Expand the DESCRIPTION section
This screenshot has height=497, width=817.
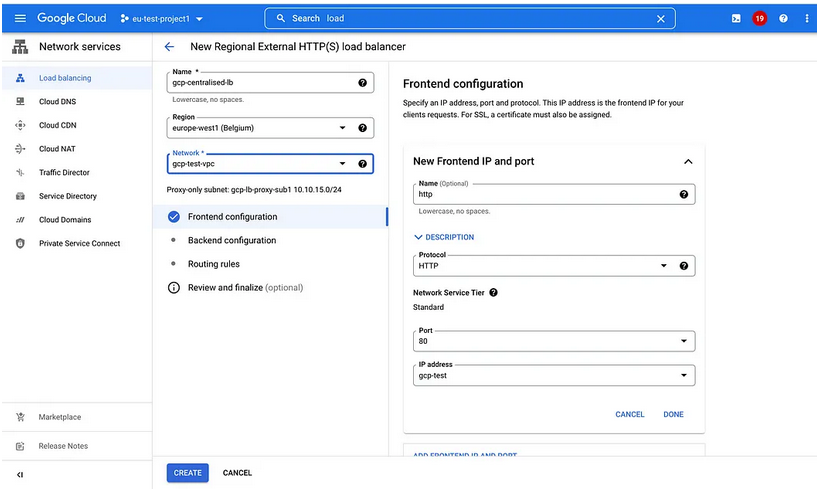point(444,237)
